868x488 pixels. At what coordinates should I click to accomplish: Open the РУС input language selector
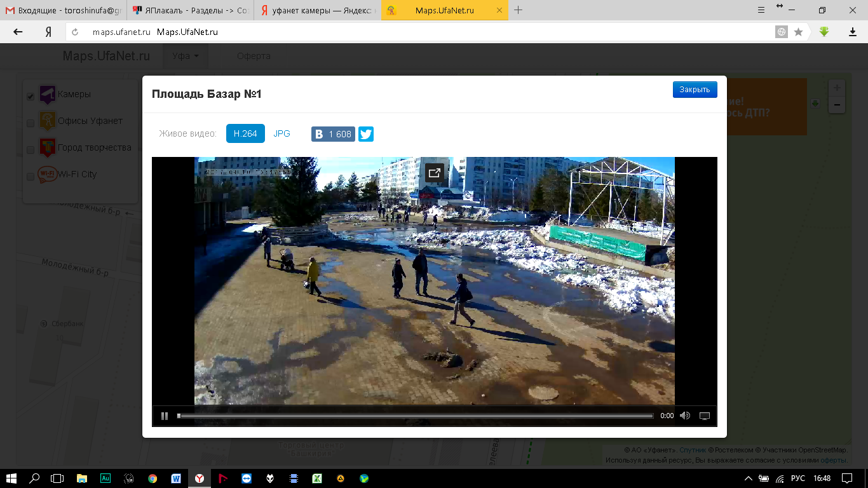(797, 478)
